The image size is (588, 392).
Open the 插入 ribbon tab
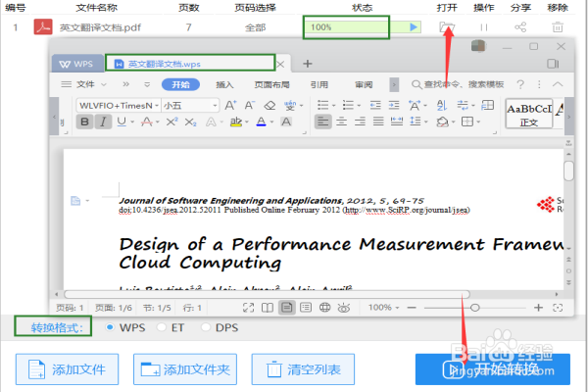coord(224,85)
